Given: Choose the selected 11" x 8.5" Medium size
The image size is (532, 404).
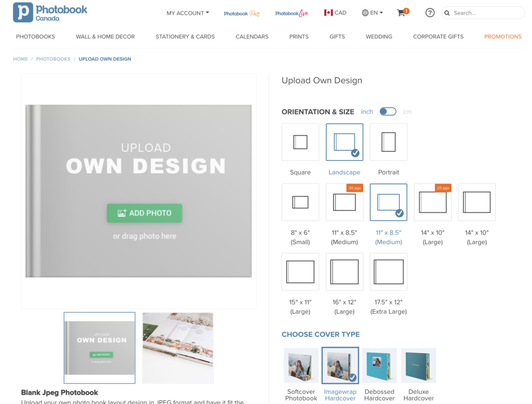Looking at the screenshot, I should point(389,202).
